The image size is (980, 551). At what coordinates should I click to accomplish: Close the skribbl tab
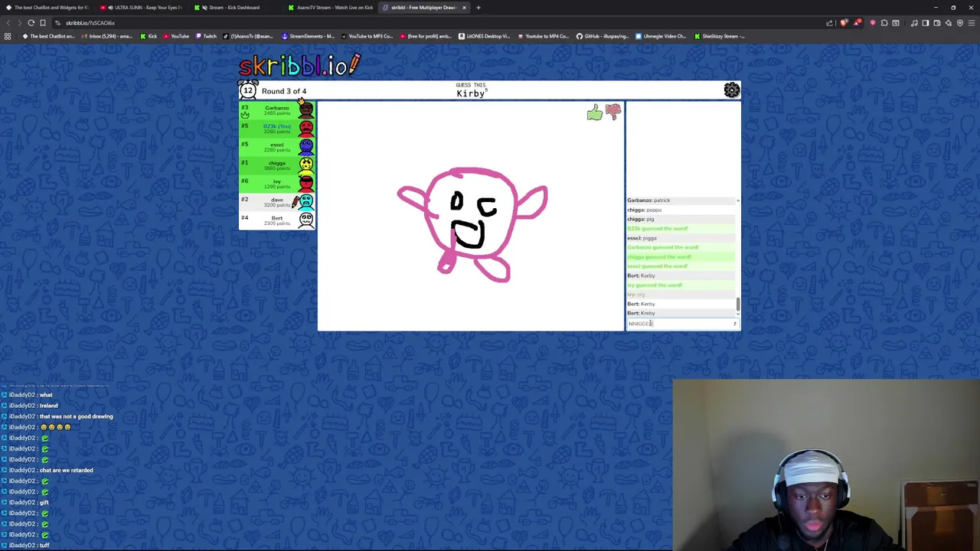pos(464,8)
